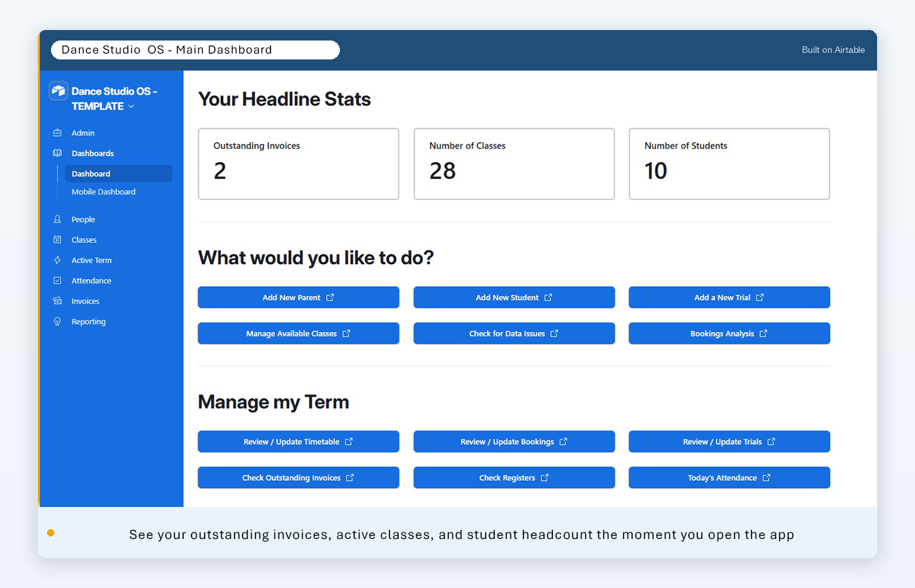Click the Today's Attendance button

click(729, 478)
